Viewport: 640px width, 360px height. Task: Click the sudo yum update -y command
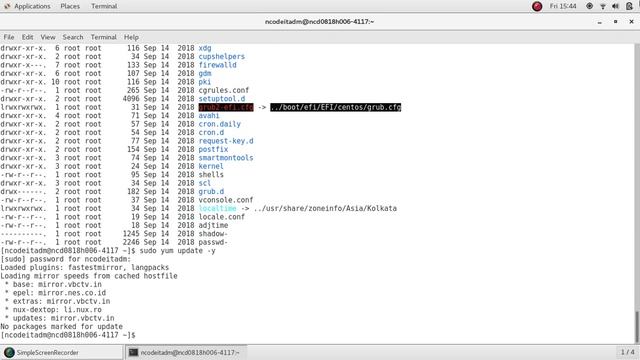[x=178, y=251]
